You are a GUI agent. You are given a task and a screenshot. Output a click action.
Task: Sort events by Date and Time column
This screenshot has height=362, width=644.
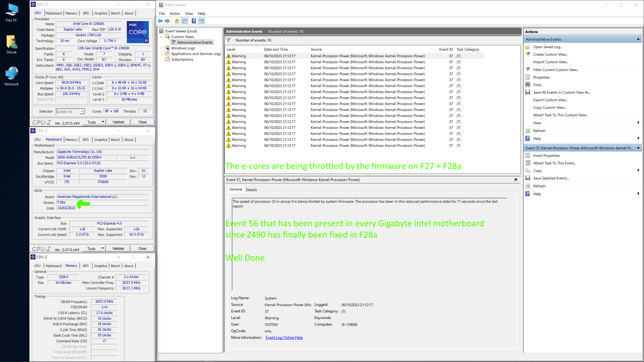[x=285, y=49]
